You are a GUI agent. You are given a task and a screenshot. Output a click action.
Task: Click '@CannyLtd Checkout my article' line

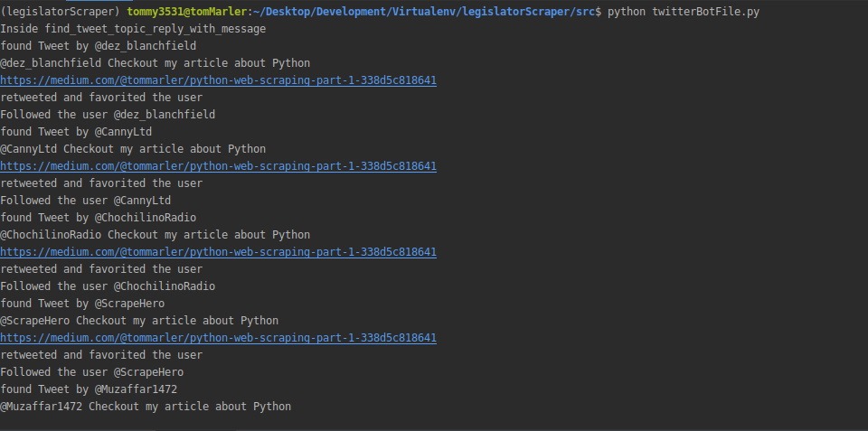tap(133, 149)
